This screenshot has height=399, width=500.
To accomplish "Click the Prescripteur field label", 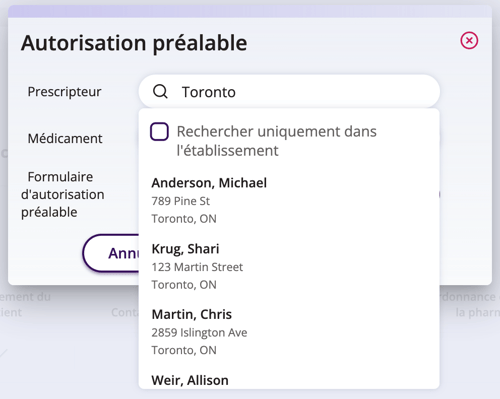I will (x=64, y=92).
